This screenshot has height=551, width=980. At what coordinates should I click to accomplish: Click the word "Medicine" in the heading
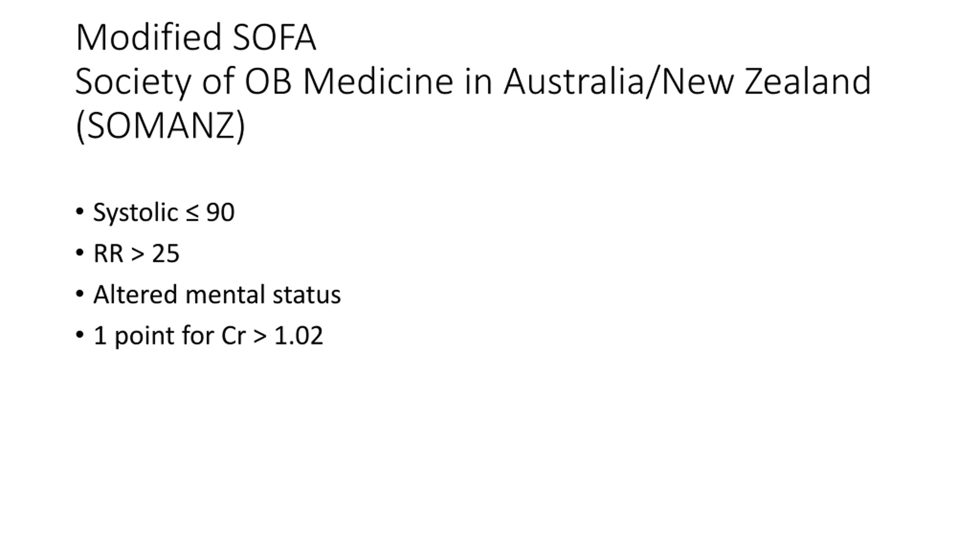378,82
